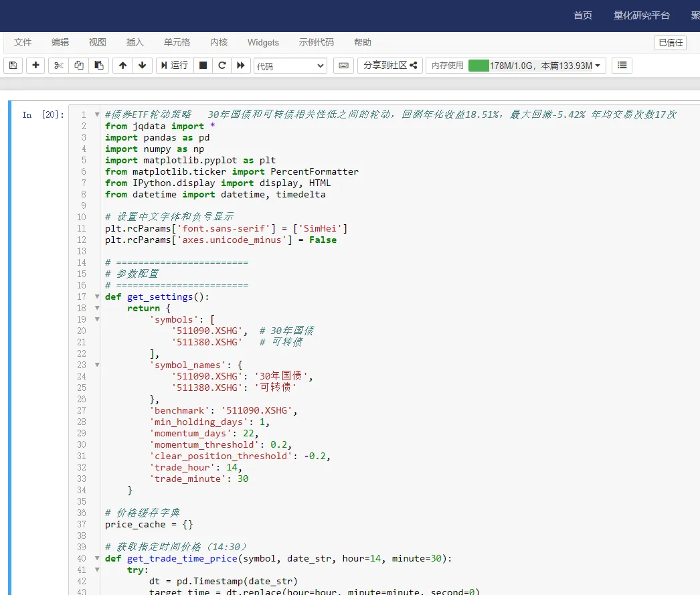This screenshot has height=597, width=700.
Task: Run the current cell with 运行 button
Action: [175, 66]
